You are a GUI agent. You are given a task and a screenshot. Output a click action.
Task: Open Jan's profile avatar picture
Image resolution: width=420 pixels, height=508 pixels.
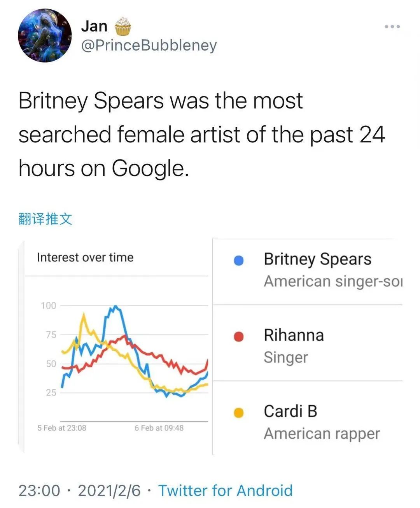pos(45,35)
